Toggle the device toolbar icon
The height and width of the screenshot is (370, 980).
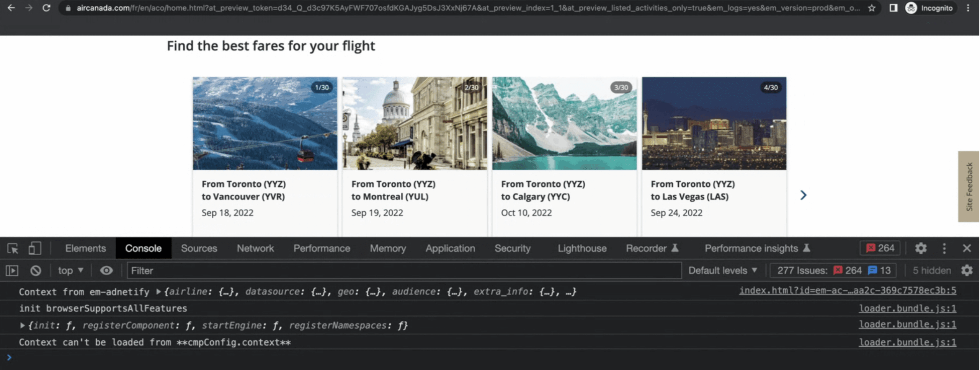click(35, 248)
